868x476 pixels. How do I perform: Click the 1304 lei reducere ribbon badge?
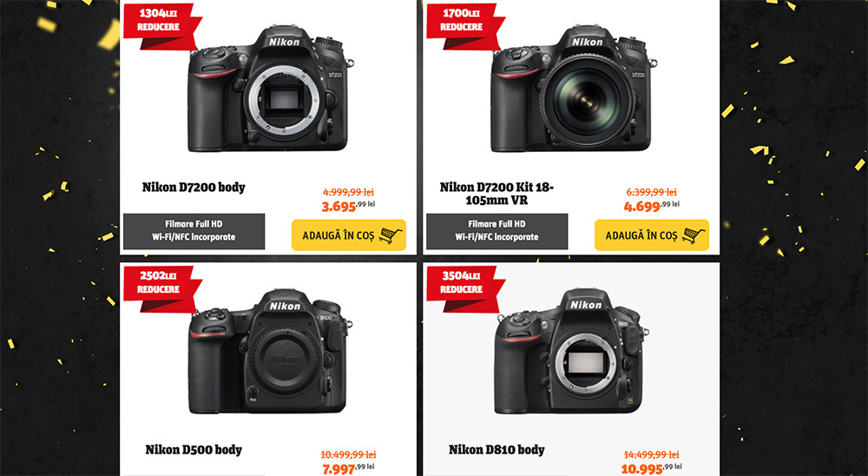click(x=161, y=25)
